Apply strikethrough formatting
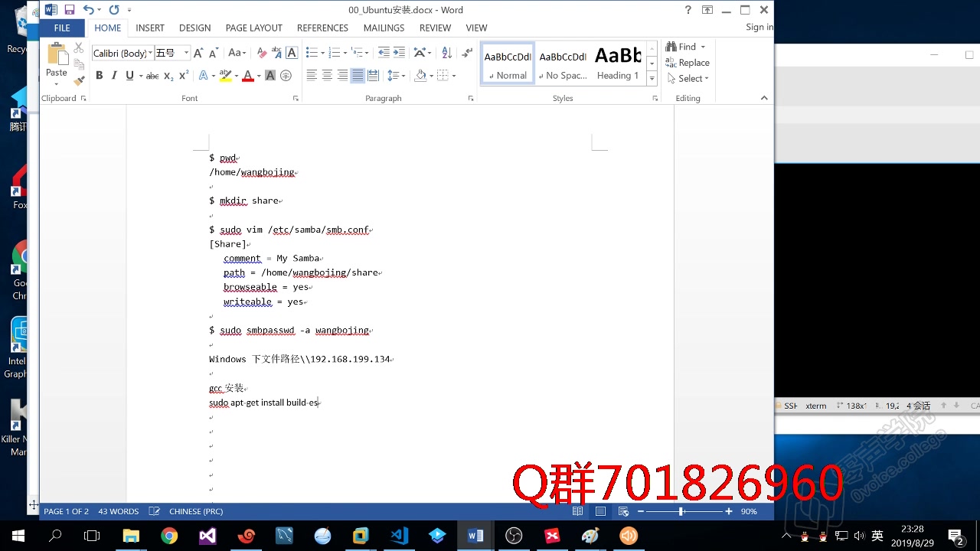This screenshot has width=980, height=551. [152, 75]
